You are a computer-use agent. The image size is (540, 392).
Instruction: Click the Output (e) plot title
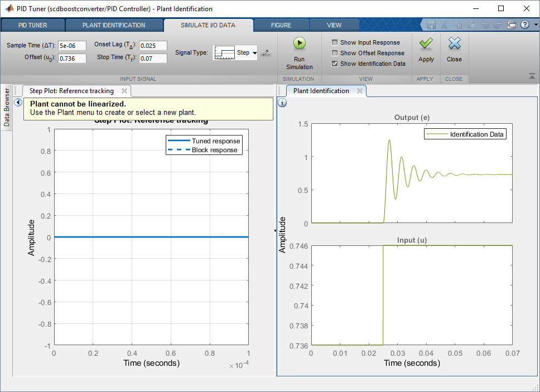pyautogui.click(x=412, y=117)
